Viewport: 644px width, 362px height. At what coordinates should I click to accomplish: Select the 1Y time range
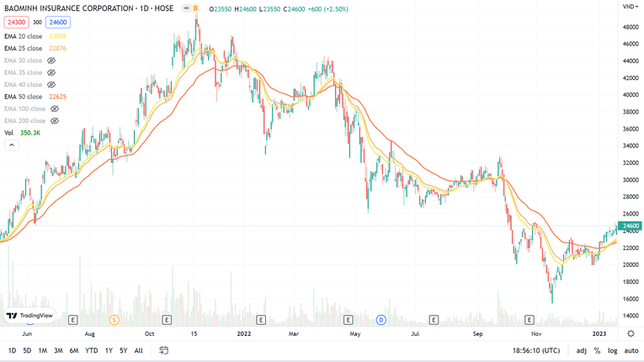click(109, 350)
